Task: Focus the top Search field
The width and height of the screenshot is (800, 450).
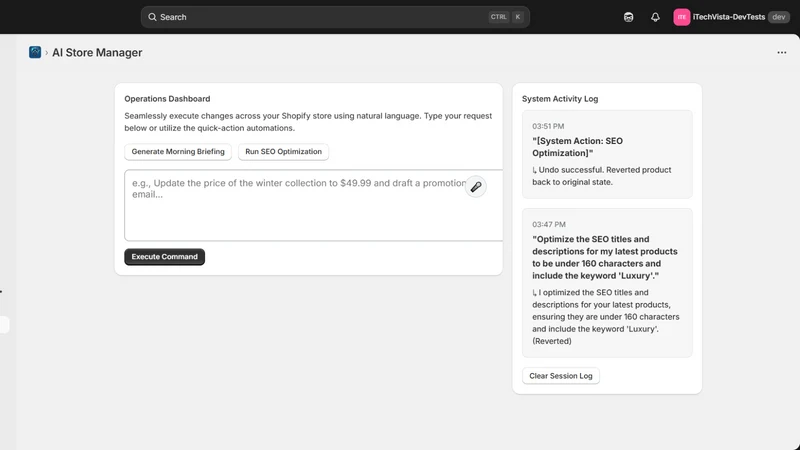Action: tap(335, 17)
